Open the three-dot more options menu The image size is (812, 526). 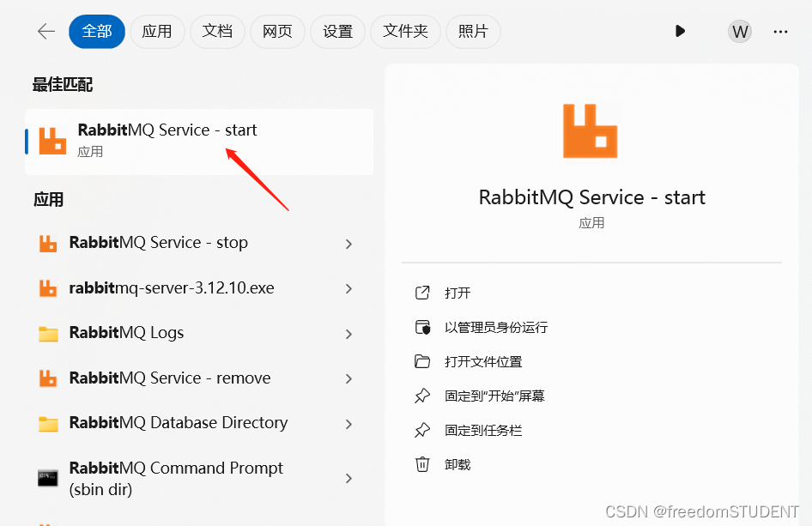pos(780,32)
